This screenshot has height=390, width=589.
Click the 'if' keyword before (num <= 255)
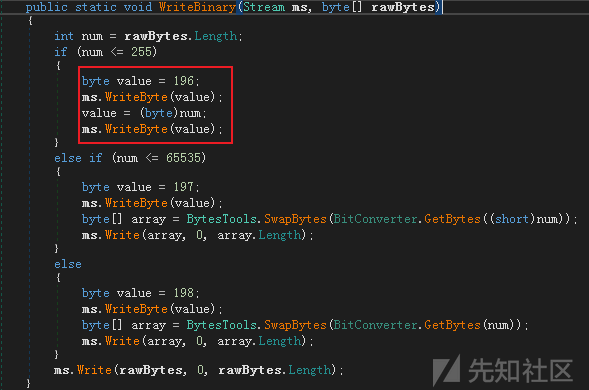tap(60, 52)
